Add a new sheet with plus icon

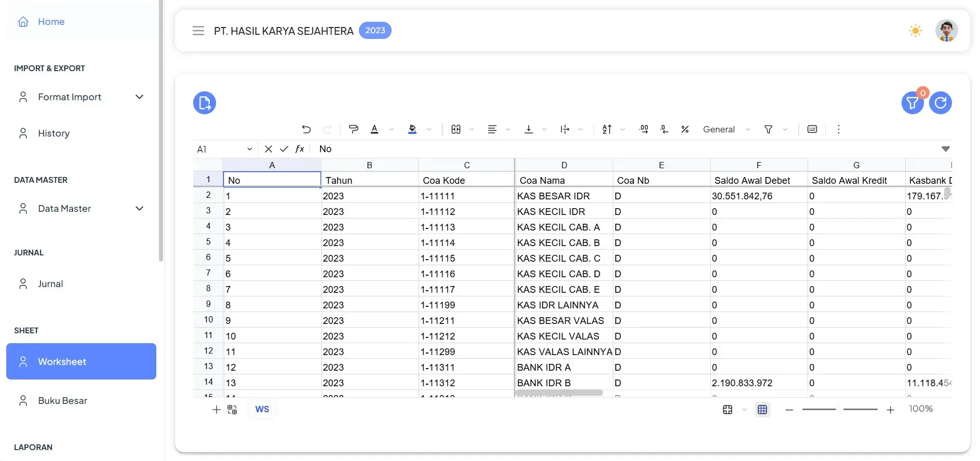point(217,410)
